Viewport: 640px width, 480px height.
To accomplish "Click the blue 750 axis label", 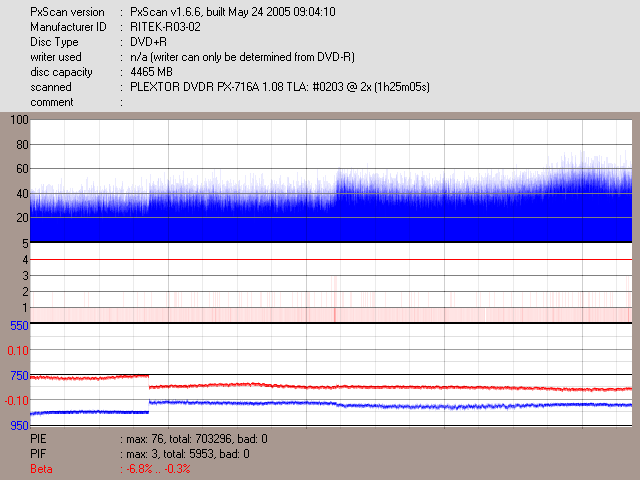I will (x=19, y=376).
